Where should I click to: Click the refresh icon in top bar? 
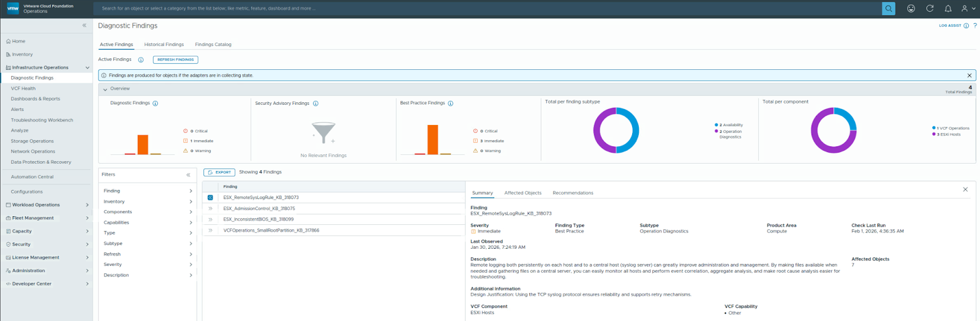pos(930,9)
